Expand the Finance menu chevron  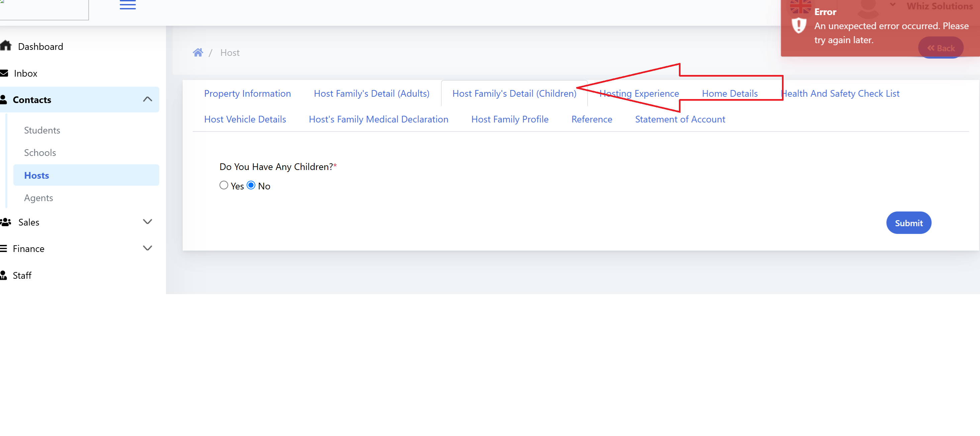pos(147,248)
